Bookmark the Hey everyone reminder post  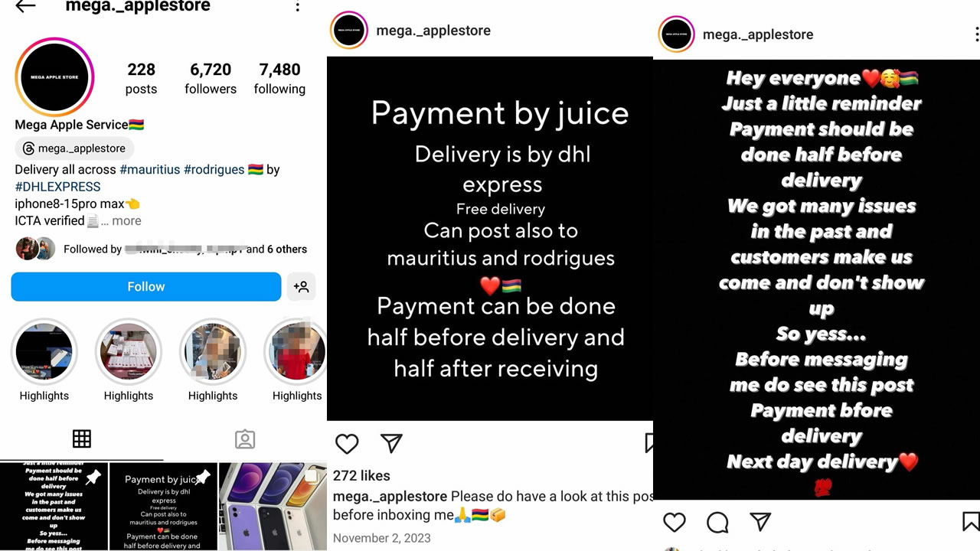[971, 522]
